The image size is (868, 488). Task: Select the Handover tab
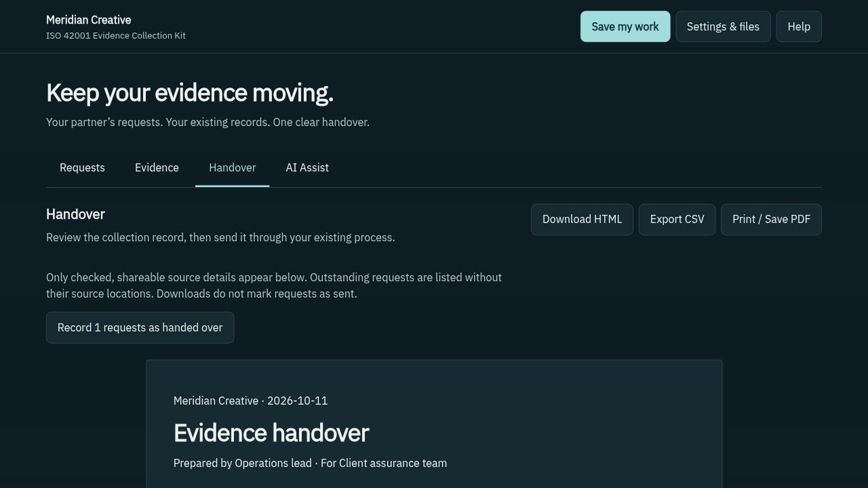(x=232, y=168)
